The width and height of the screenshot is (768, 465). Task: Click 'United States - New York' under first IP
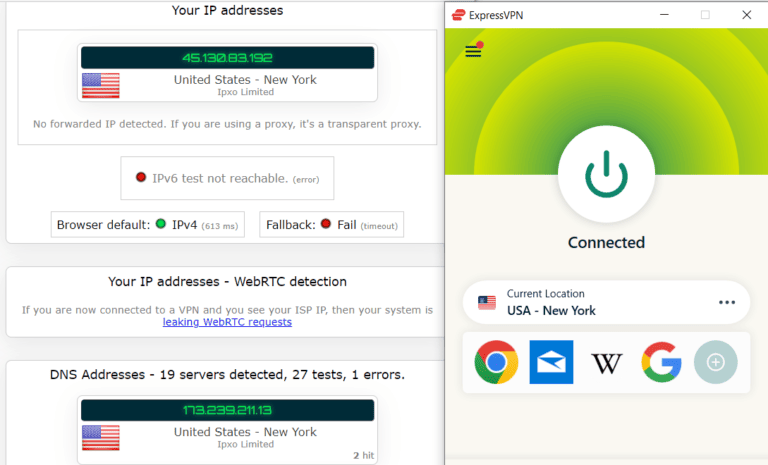245,79
